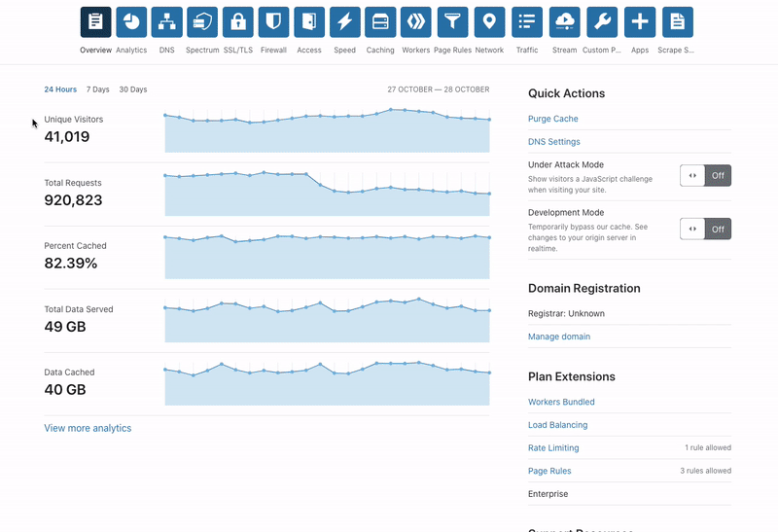The width and height of the screenshot is (778, 532).
Task: Open the Speed lightning bolt icon
Action: 345,21
